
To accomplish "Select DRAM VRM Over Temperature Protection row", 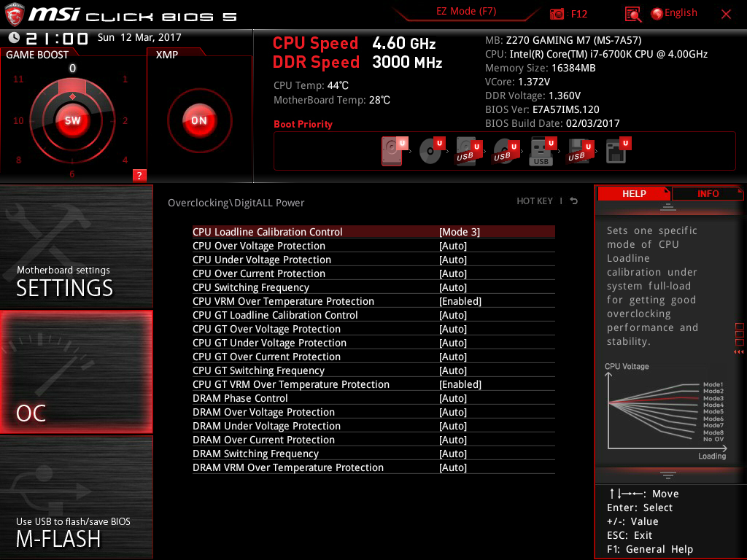I will pos(373,467).
